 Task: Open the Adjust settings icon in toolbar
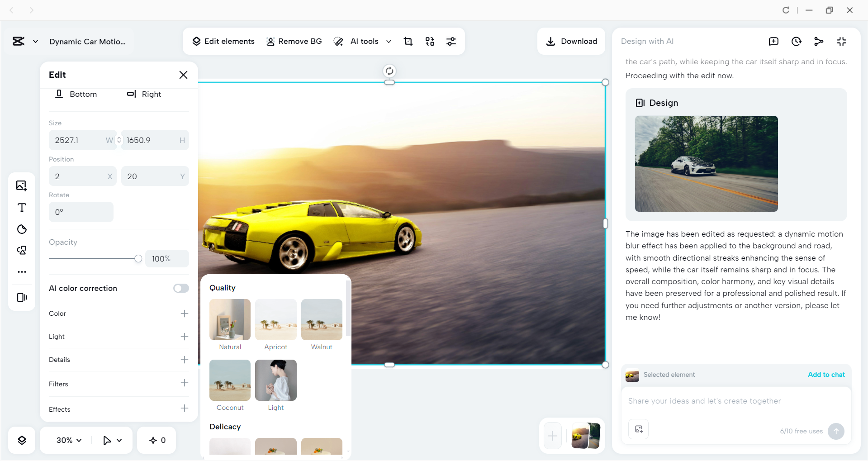click(451, 41)
